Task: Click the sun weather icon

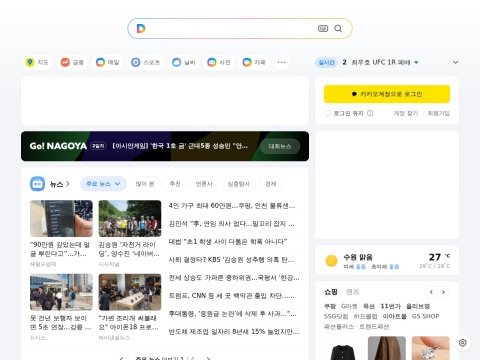Action: (x=331, y=261)
